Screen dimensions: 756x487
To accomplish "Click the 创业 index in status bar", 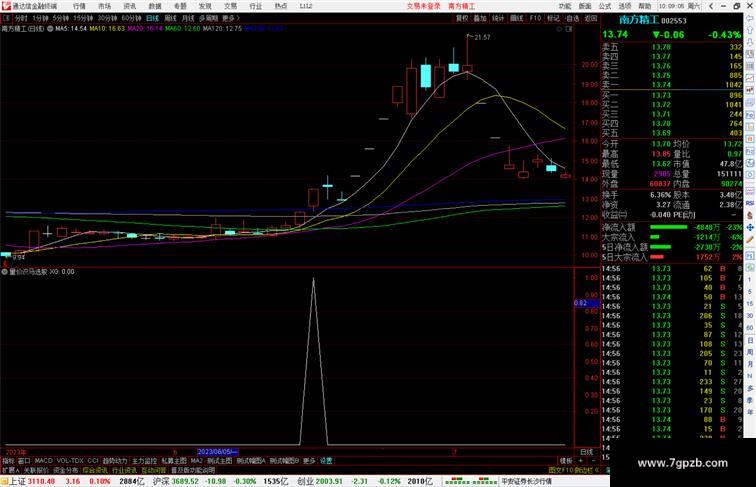I will tap(305, 481).
